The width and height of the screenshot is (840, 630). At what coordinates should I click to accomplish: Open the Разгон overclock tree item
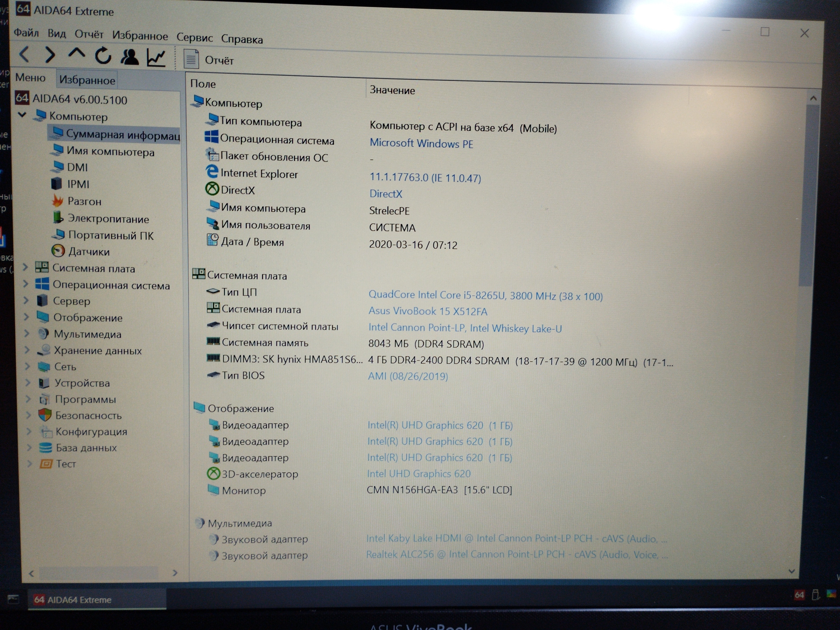[x=77, y=201]
